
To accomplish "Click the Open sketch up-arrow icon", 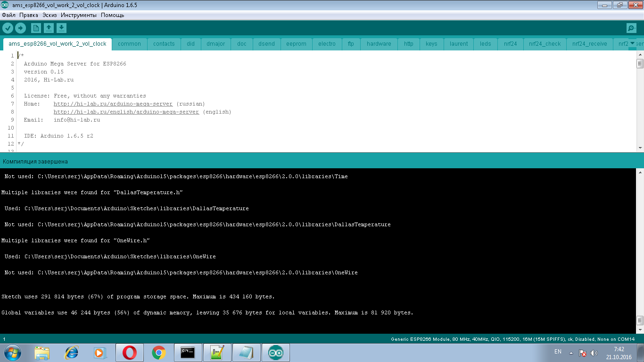I will coord(49,28).
